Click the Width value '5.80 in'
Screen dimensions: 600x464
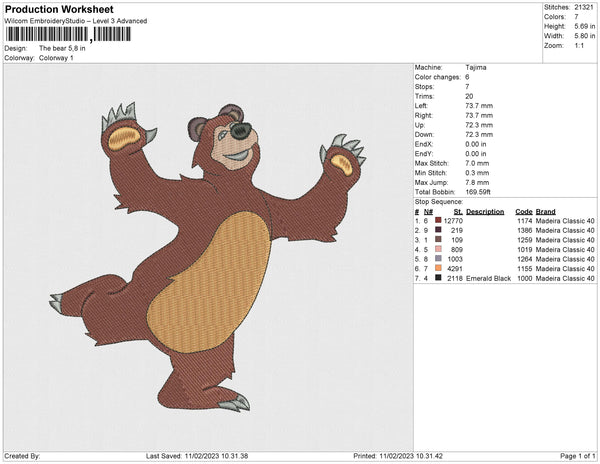tap(585, 36)
